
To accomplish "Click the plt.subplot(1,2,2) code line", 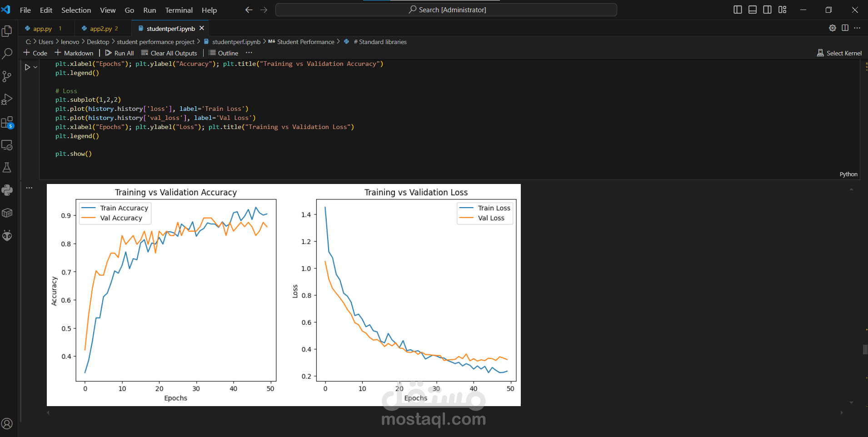I will 88,99.
